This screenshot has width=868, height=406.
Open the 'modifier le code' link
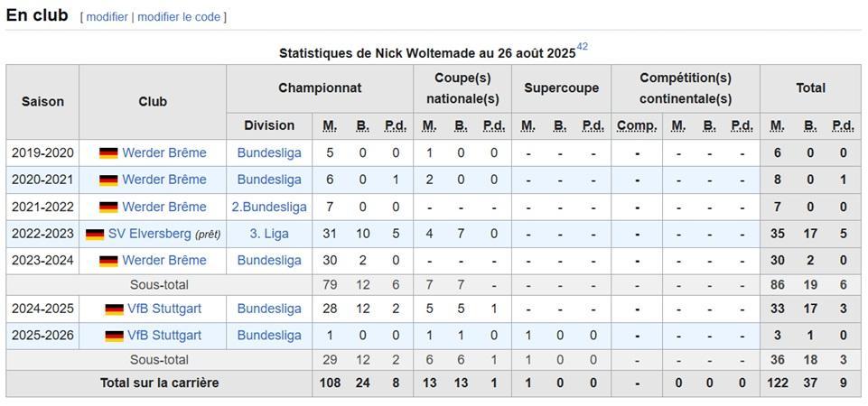tap(179, 17)
